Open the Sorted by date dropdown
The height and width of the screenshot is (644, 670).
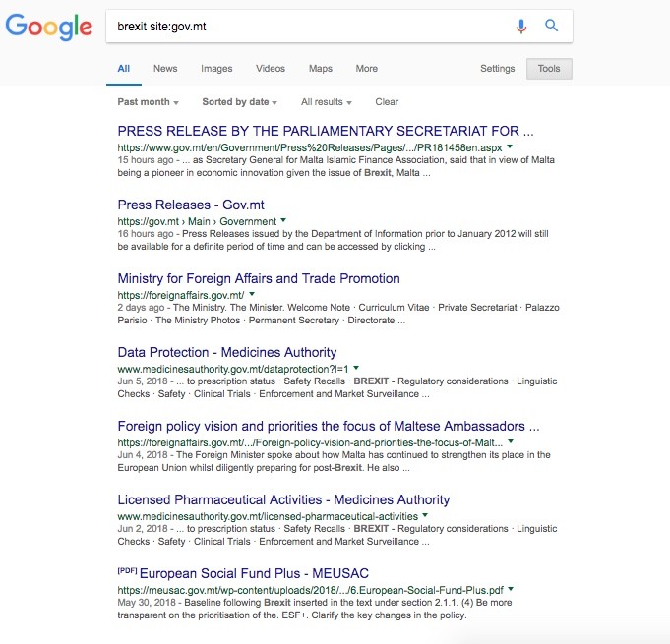coord(239,102)
